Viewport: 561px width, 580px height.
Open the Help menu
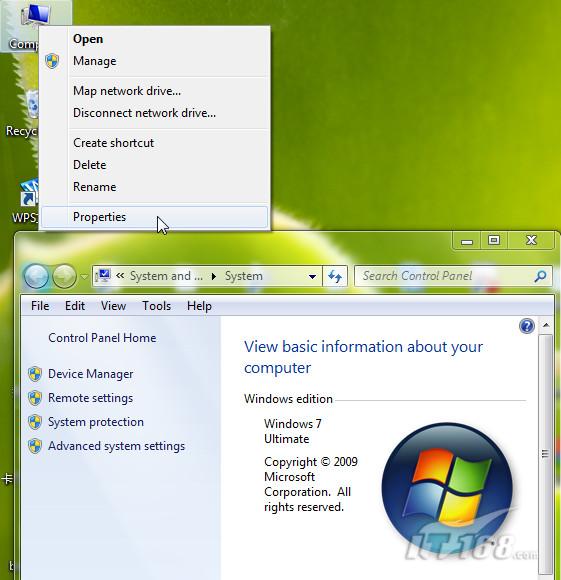199,306
